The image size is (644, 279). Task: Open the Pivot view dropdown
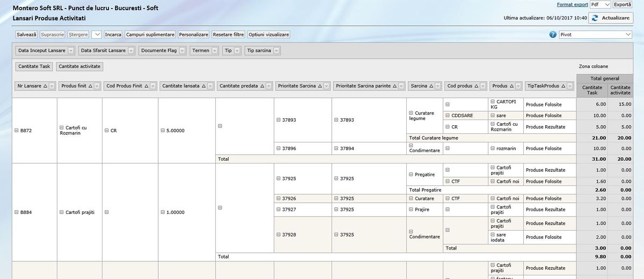coord(595,34)
